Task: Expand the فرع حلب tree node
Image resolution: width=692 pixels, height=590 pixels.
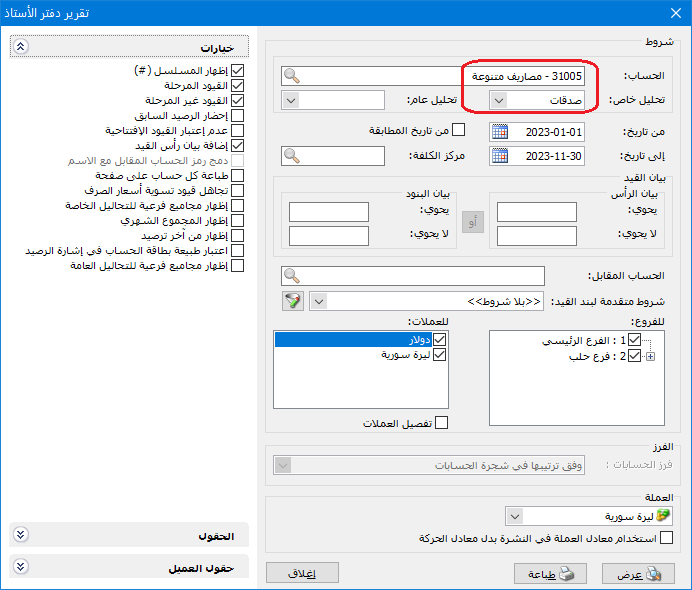Action: click(651, 356)
